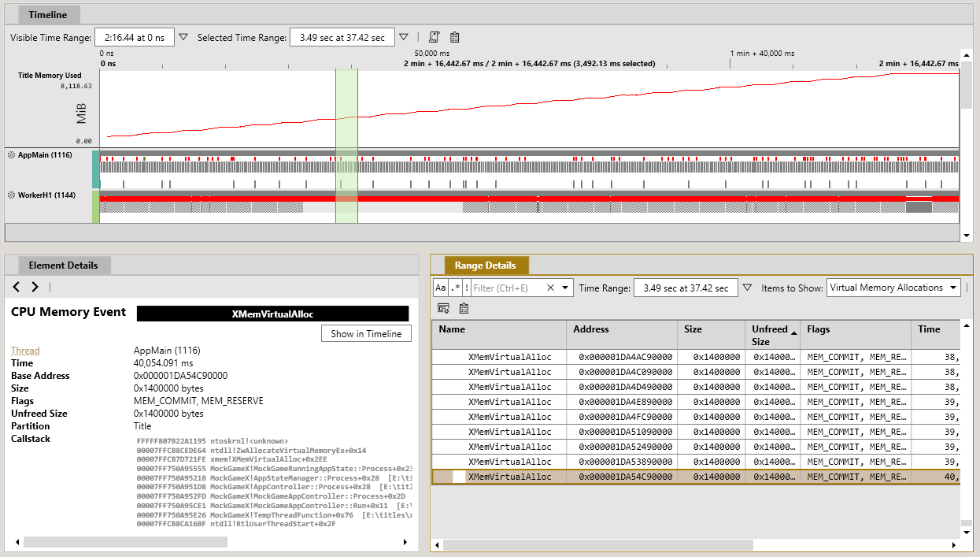The height and width of the screenshot is (557, 980).
Task: Select row with address 0x000001DA4E890000
Action: (697, 402)
